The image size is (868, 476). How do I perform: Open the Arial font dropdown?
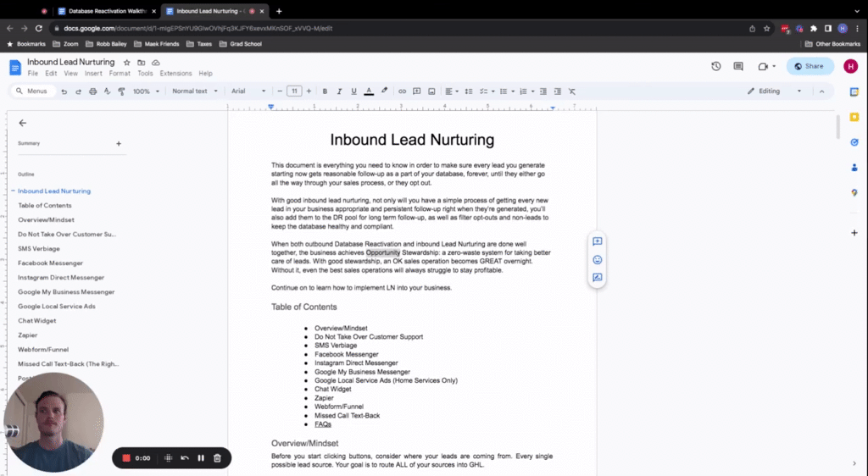[x=248, y=91]
